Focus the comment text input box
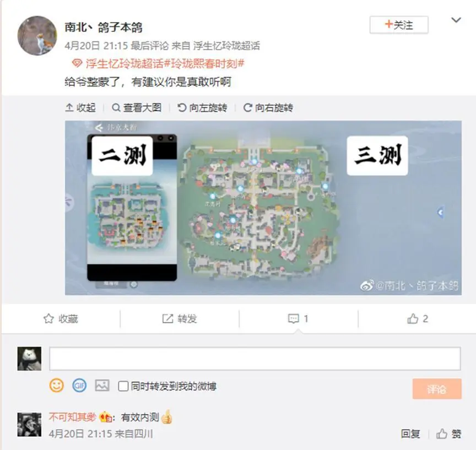Image resolution: width=476 pixels, height=450 pixels. pyautogui.click(x=255, y=359)
